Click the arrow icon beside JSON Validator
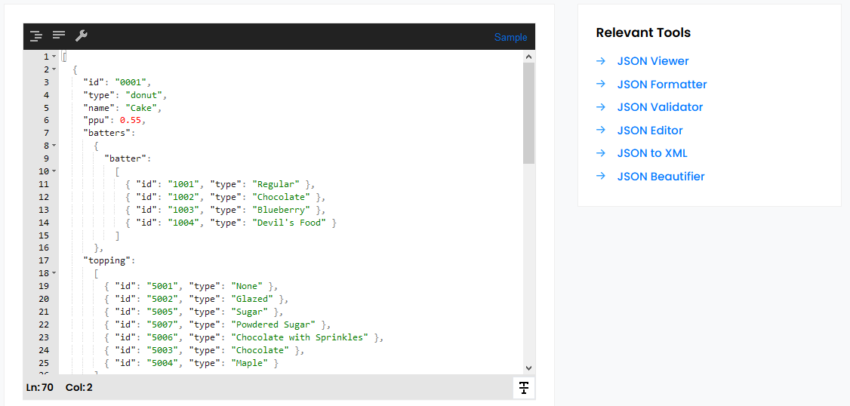 click(x=601, y=107)
